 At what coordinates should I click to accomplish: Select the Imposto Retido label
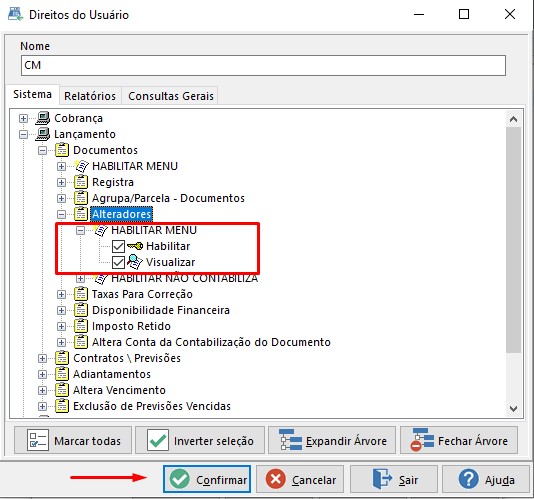[x=131, y=326]
